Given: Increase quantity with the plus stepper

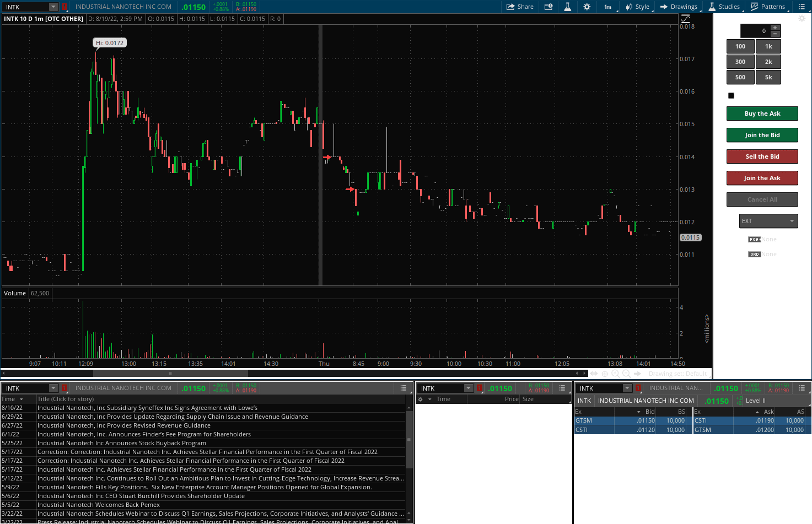Looking at the screenshot, I should [x=775, y=28].
